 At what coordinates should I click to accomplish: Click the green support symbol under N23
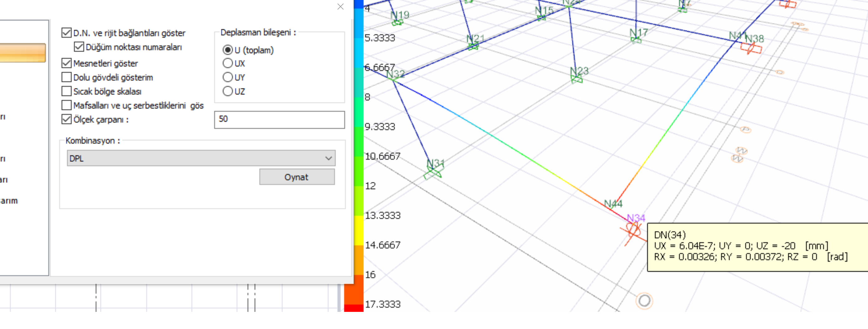(x=576, y=79)
